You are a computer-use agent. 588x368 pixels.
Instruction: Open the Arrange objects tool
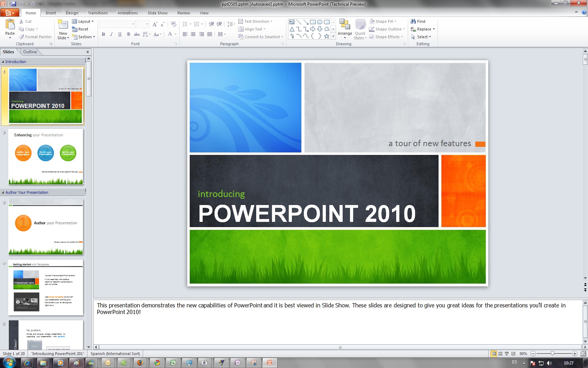click(344, 28)
